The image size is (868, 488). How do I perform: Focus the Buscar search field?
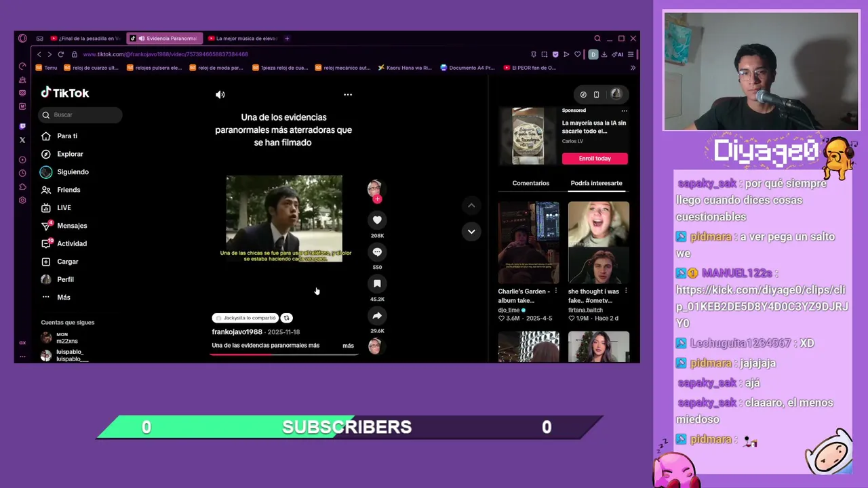pos(80,115)
